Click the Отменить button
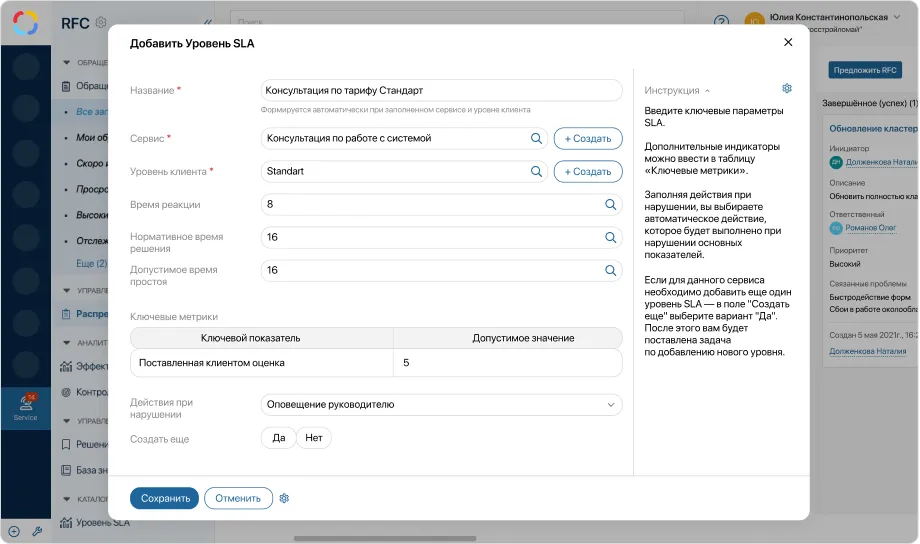The height and width of the screenshot is (544, 920). [x=238, y=498]
